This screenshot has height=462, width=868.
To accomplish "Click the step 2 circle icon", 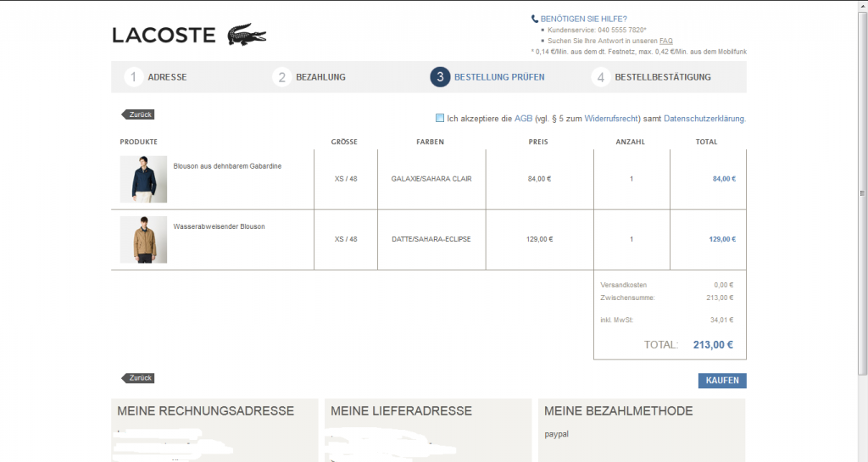I will [281, 77].
